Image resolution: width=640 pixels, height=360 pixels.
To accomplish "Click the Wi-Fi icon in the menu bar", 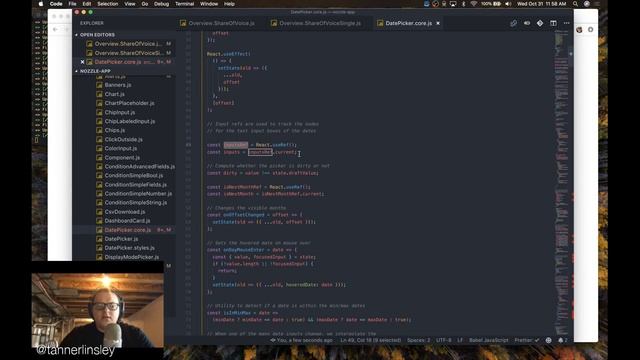I will (473, 4).
